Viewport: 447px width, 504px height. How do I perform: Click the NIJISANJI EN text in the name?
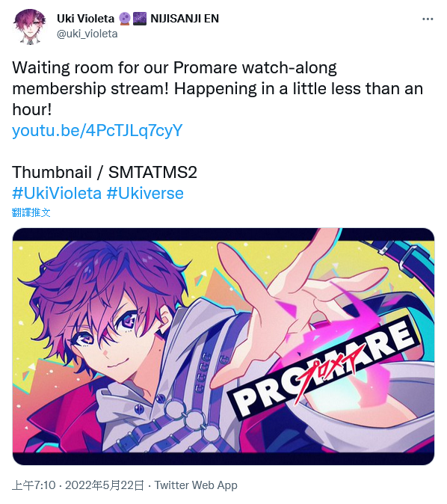click(x=185, y=19)
